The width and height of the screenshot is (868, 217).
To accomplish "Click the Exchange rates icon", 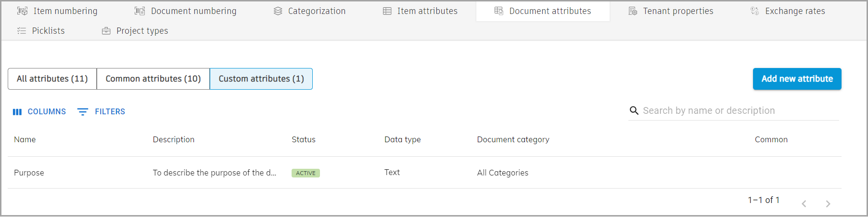I will [754, 11].
